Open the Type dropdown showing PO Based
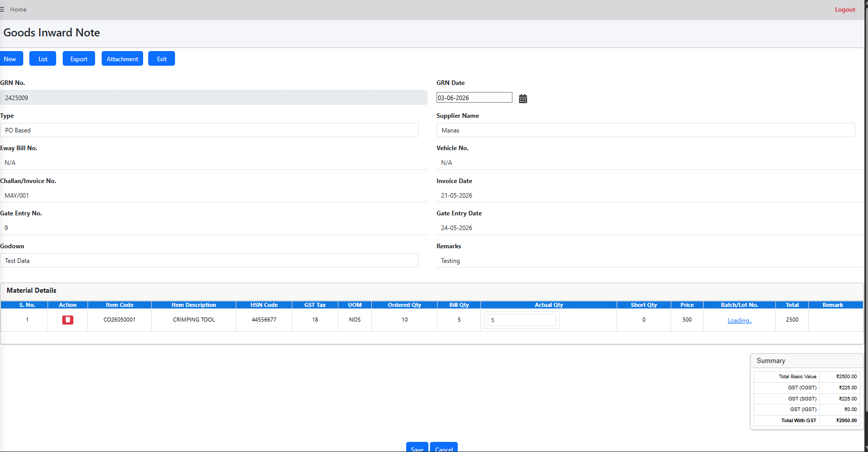Screen dimensions: 868x452 click(209, 130)
